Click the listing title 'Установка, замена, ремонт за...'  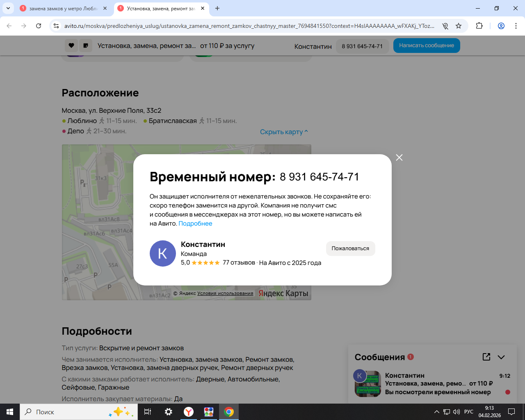point(147,46)
